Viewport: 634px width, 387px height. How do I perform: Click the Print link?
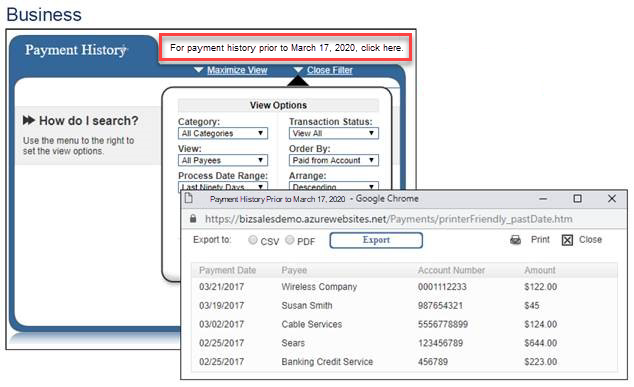(540, 239)
